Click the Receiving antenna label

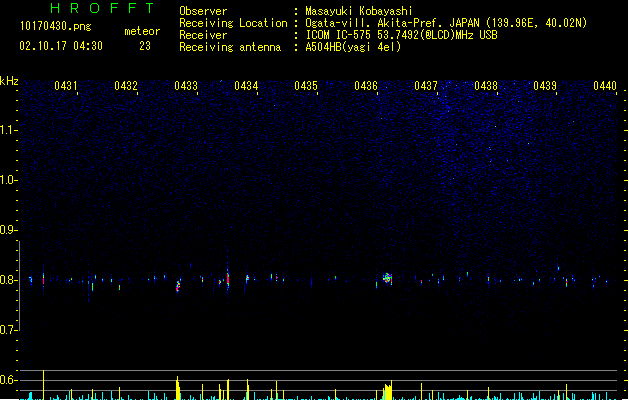pos(230,47)
